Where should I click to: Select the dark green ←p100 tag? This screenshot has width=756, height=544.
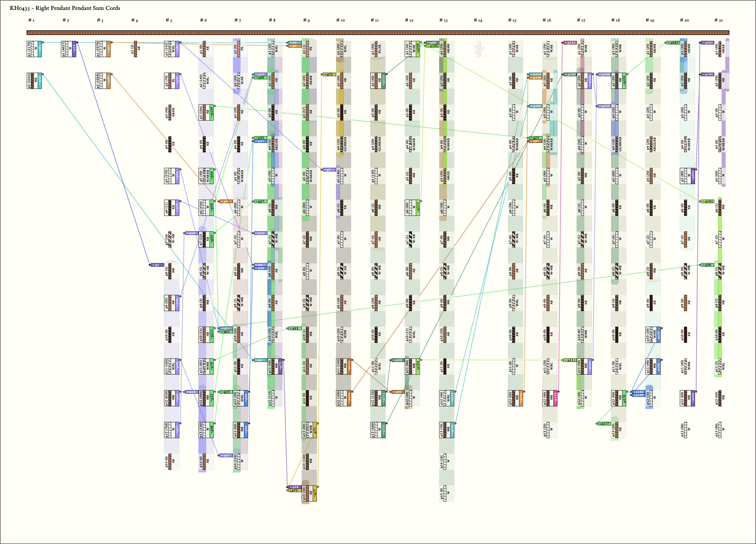coord(570,75)
